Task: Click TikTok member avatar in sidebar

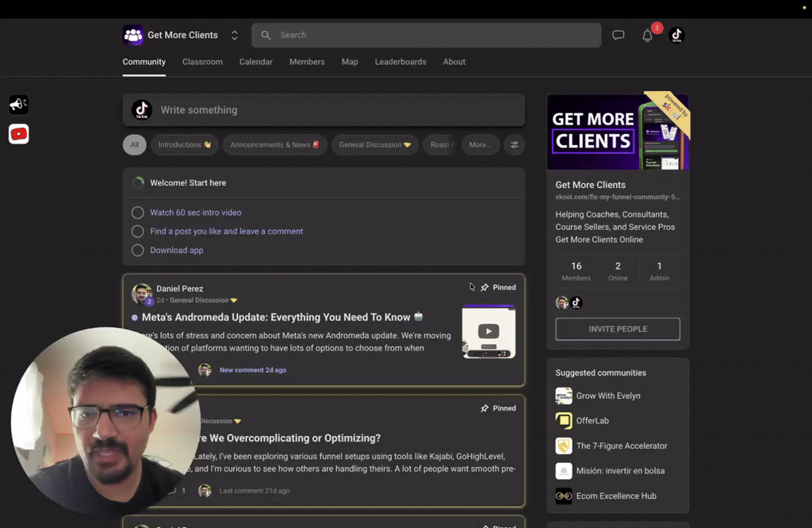Action: 576,303
